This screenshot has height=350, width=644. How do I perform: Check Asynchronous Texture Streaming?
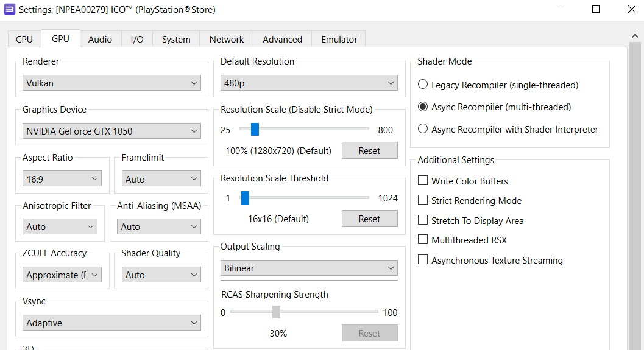(x=423, y=260)
